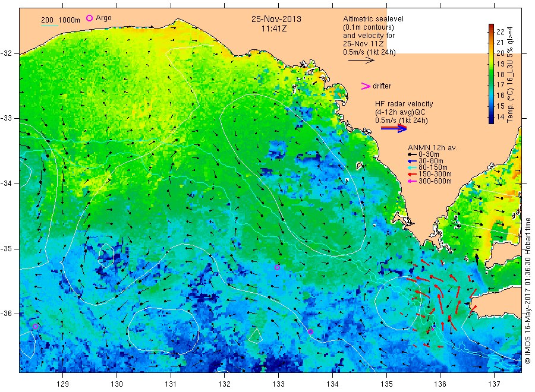
Task: Click the 'Altimetric sealevel' legend heading
Action: point(373,19)
